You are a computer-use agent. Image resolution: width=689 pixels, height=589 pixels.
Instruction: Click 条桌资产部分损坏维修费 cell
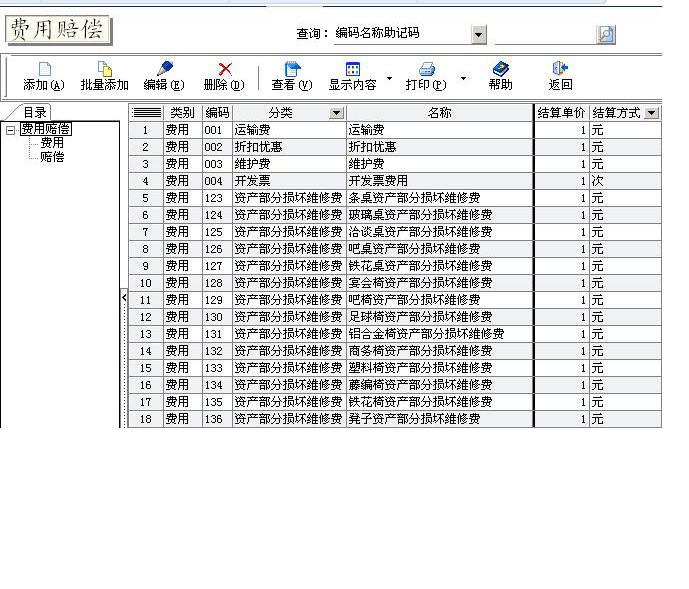click(439, 198)
